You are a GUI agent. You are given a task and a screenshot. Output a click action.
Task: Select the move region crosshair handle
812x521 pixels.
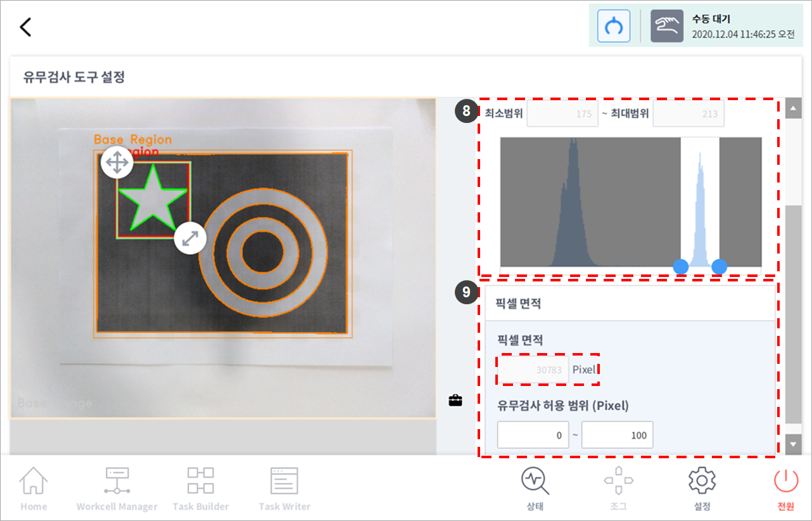tap(117, 163)
